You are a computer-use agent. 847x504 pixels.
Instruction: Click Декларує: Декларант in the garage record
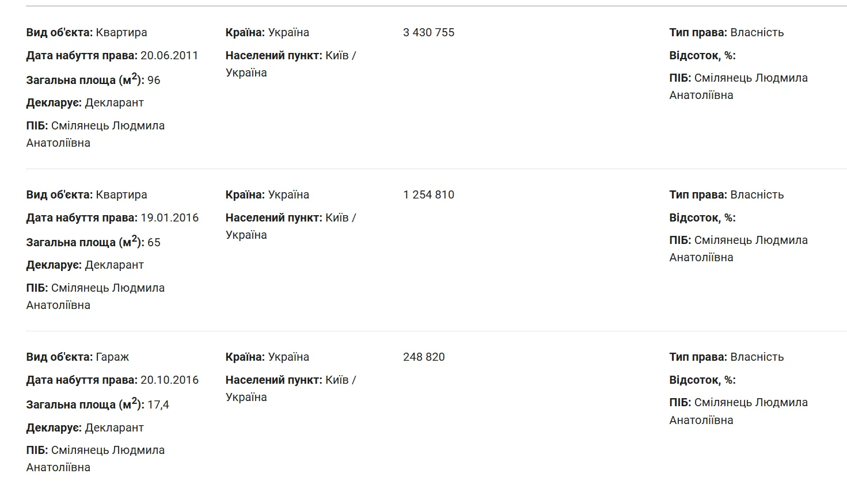tap(85, 428)
